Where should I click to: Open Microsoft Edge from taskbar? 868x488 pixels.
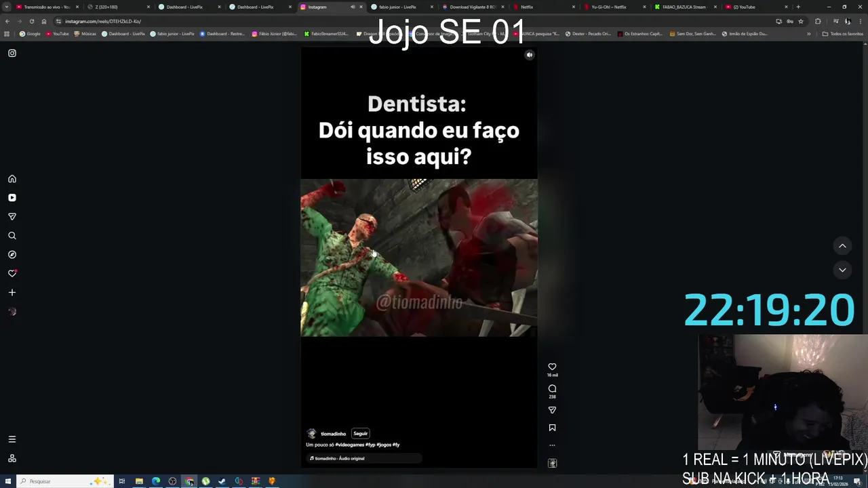[x=156, y=481]
